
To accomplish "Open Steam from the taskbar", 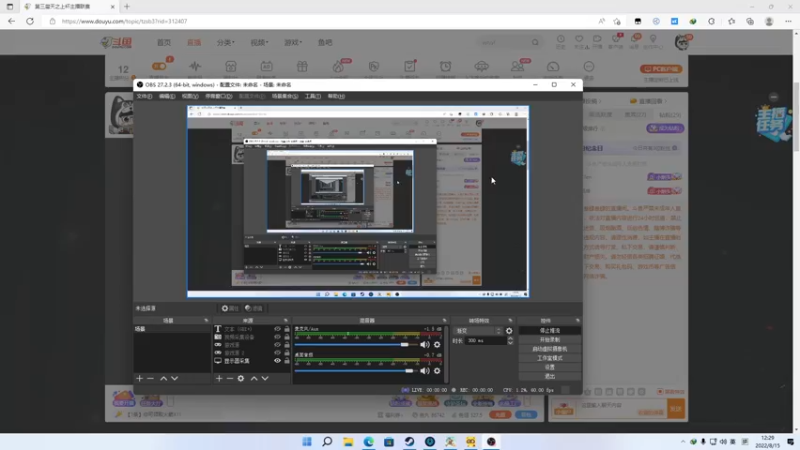I will pyautogui.click(x=409, y=442).
